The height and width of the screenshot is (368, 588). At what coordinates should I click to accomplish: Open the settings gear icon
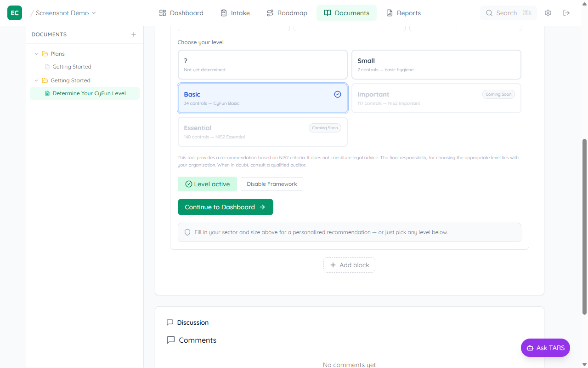(548, 12)
